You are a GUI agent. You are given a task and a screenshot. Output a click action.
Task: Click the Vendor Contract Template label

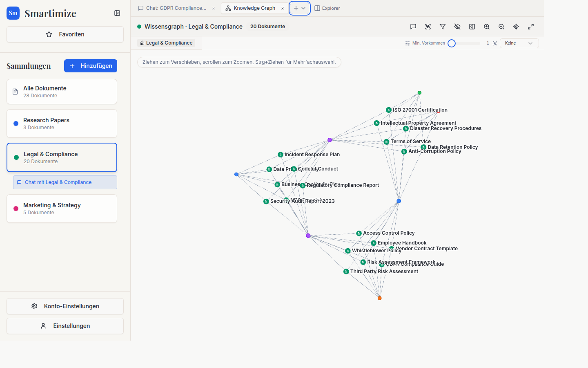[x=427, y=249]
